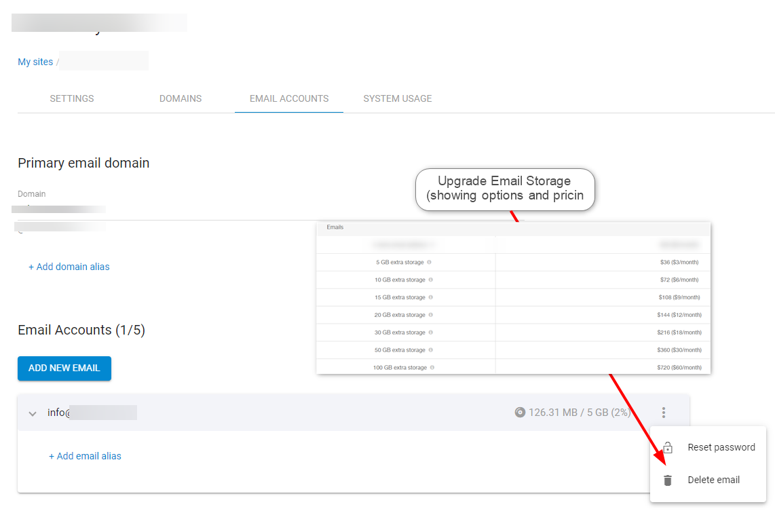Click info icon next to 20 GB extra storage
Screen dimensions: 775x532
(430, 315)
